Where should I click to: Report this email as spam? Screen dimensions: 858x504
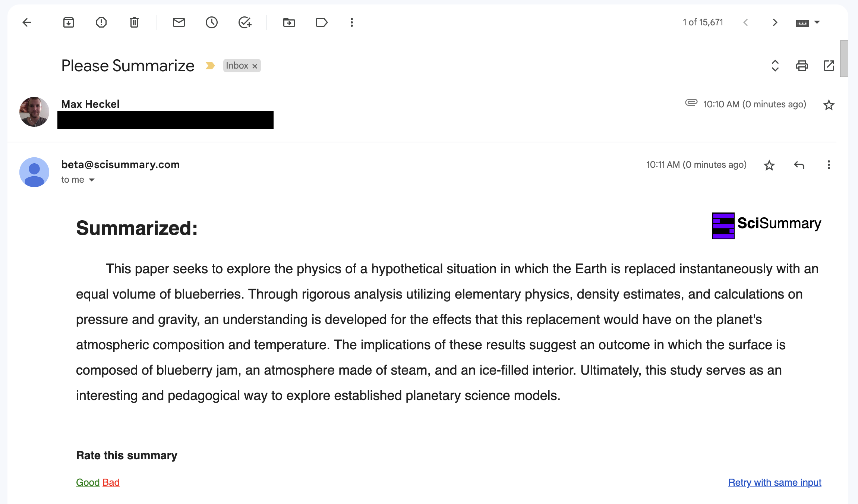(101, 22)
